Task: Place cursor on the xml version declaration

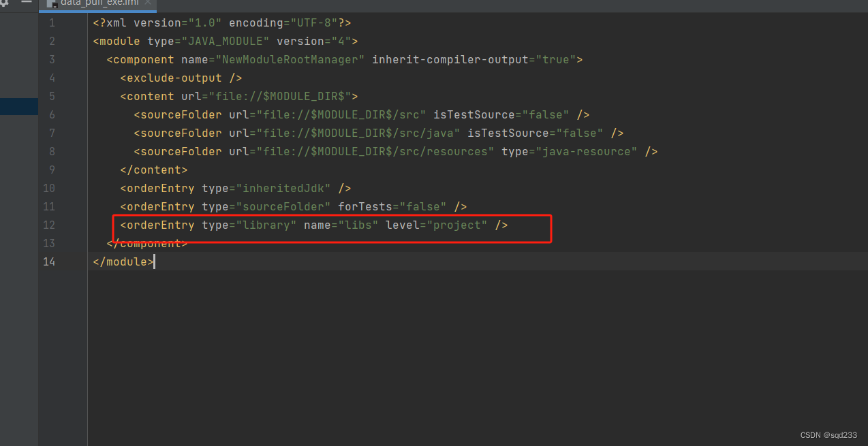Action: pyautogui.click(x=221, y=22)
